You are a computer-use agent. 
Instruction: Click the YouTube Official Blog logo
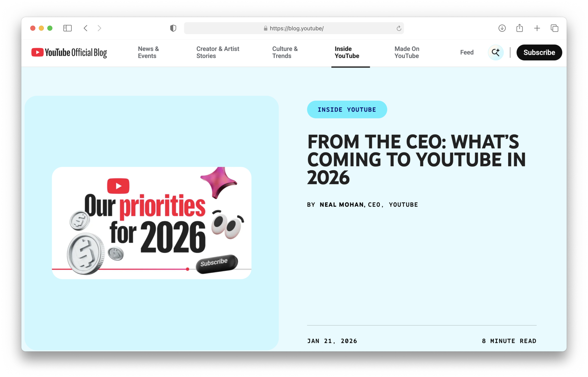pyautogui.click(x=69, y=53)
